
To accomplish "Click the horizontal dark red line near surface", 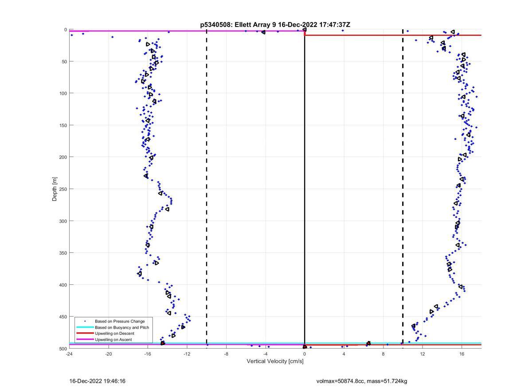I will [x=393, y=35].
